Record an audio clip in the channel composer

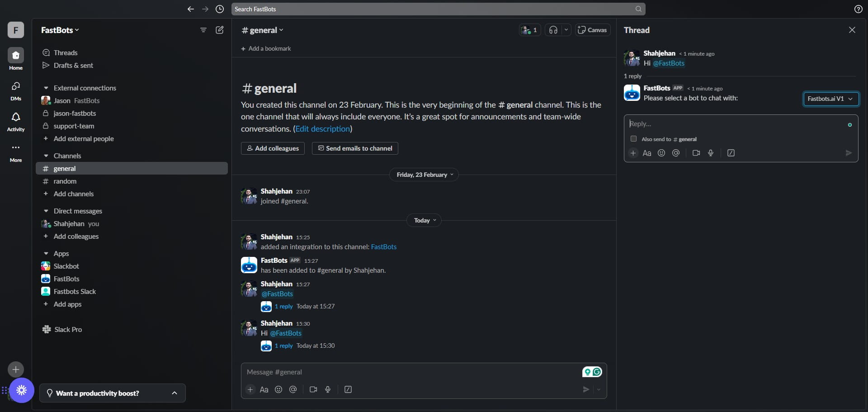pyautogui.click(x=328, y=389)
